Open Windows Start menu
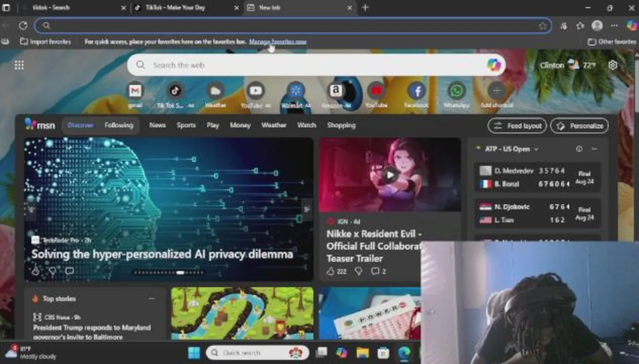 (194, 352)
